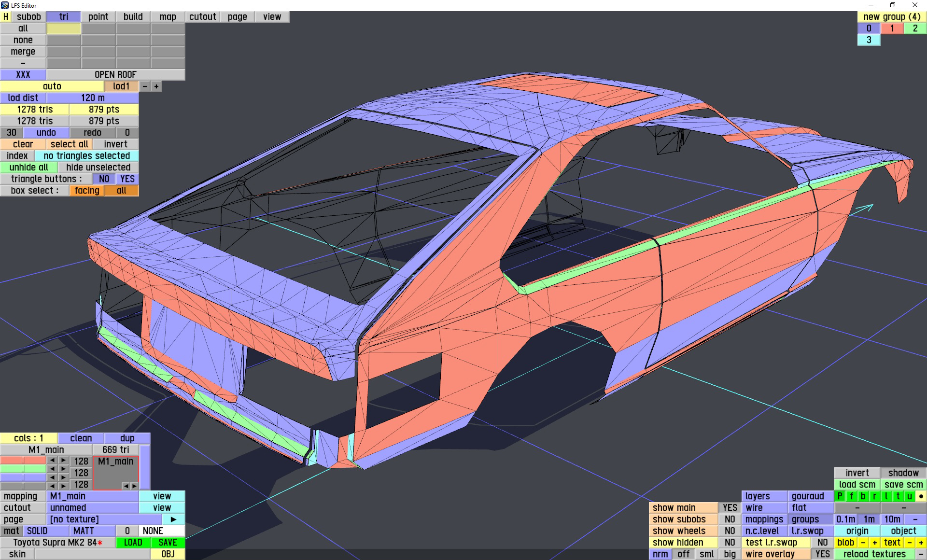The height and width of the screenshot is (560, 927).
Task: Click the P perspective view button
Action: [840, 496]
